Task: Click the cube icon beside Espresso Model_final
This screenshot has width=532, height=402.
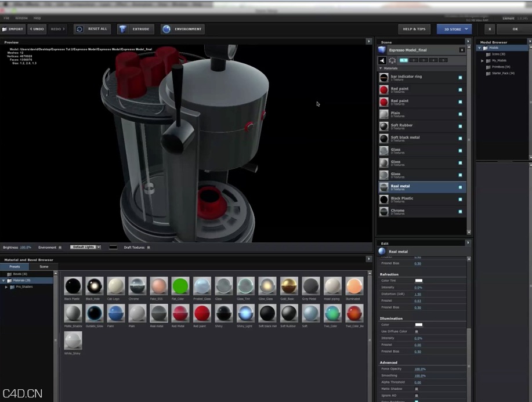Action: 382,50
